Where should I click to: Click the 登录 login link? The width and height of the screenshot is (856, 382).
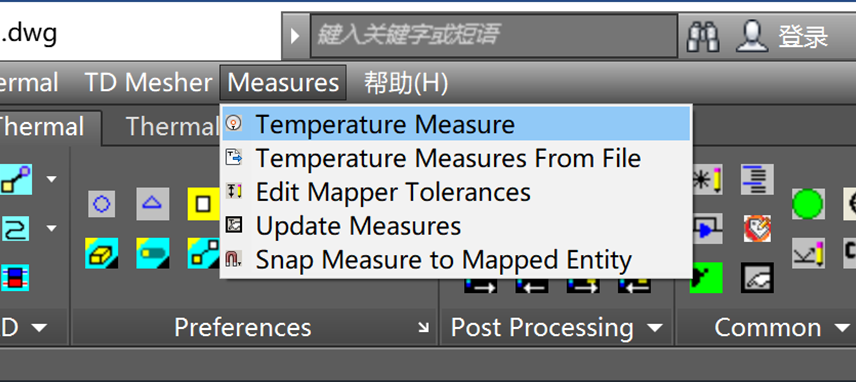point(802,37)
